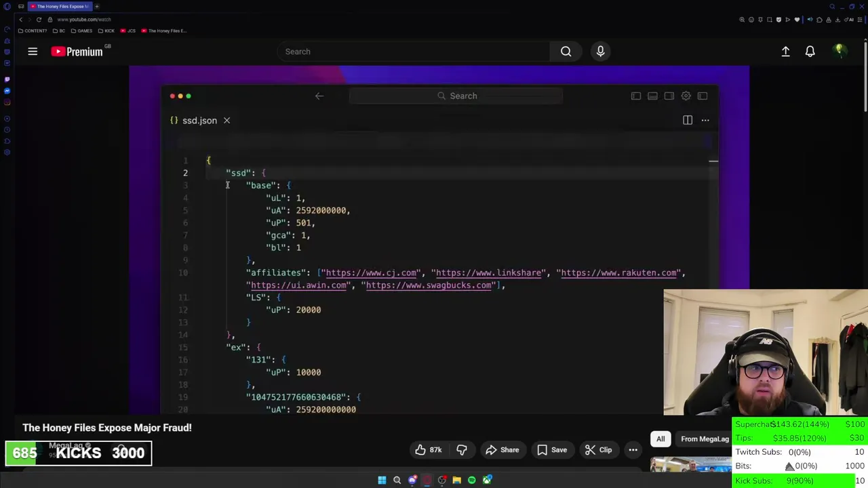Open the browser zoom magnifier icon
This screenshot has height=488, width=868.
(742, 20)
